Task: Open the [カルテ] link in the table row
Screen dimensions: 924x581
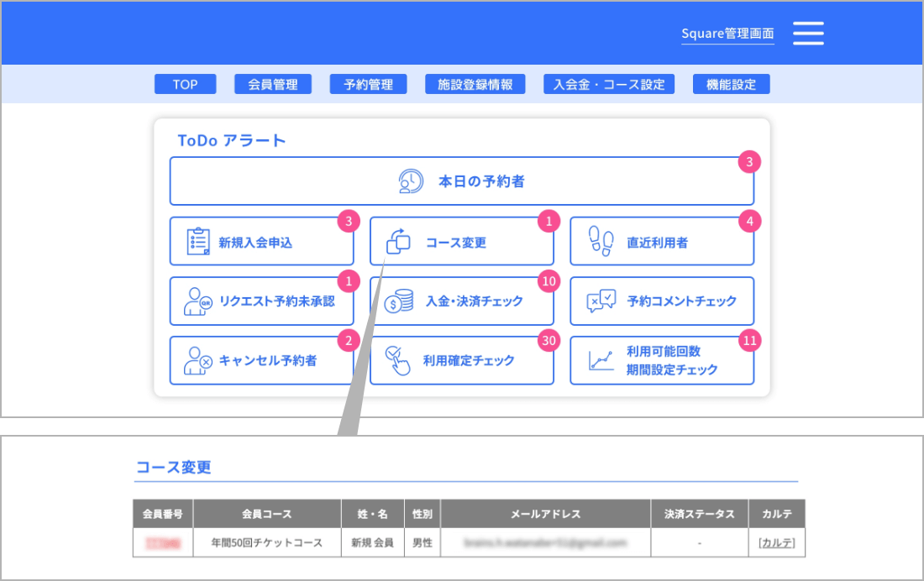Action: [776, 543]
